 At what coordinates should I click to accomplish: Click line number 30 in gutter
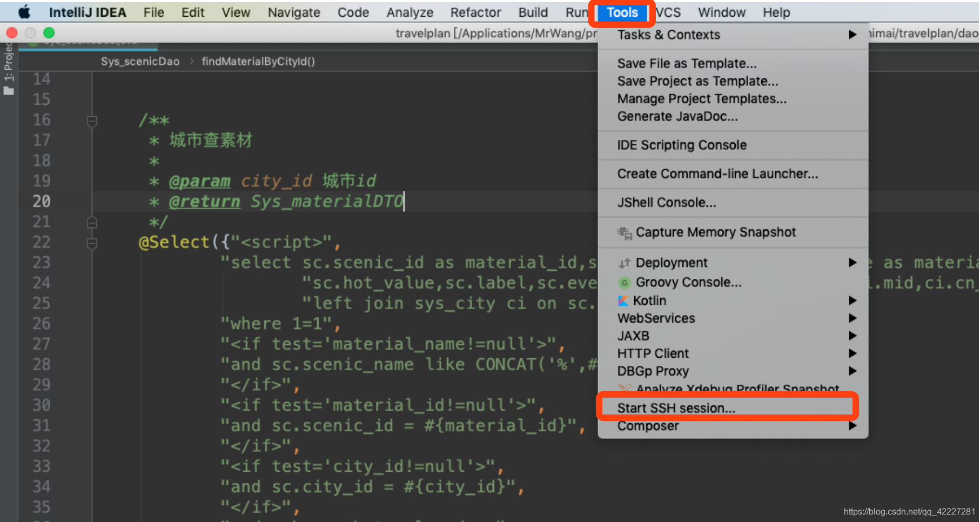point(42,405)
